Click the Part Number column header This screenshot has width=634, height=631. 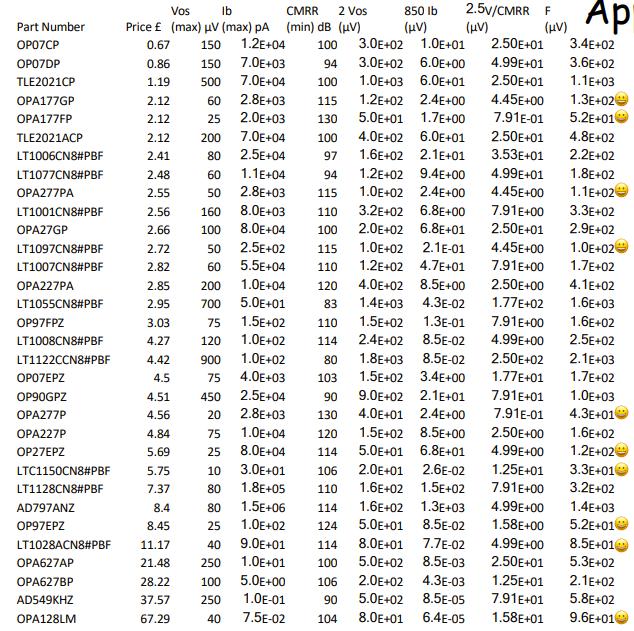pos(51,27)
